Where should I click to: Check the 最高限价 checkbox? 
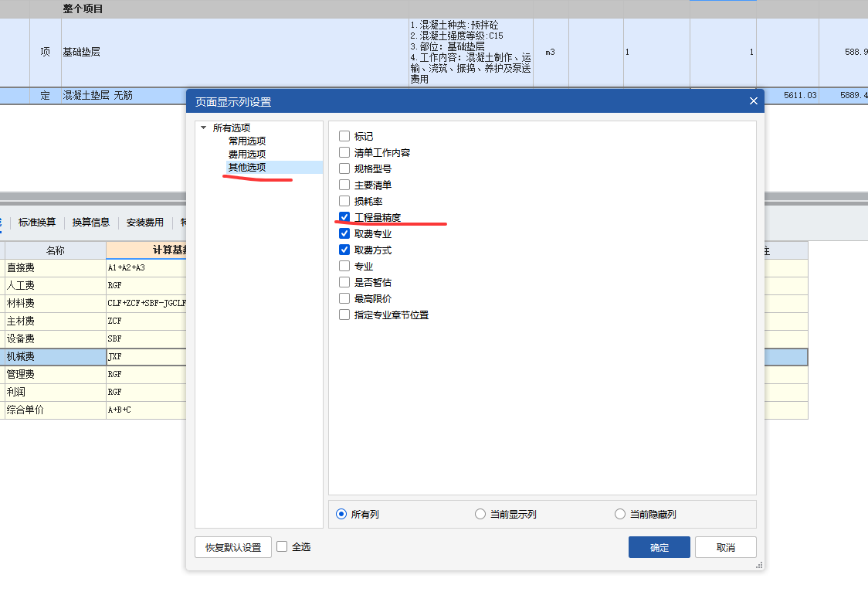pos(344,298)
